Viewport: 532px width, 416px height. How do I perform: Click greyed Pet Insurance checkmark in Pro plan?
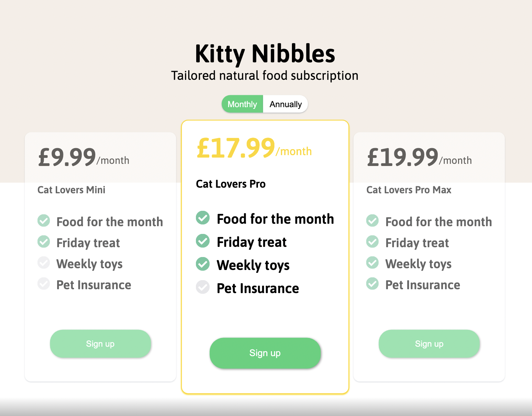(203, 287)
